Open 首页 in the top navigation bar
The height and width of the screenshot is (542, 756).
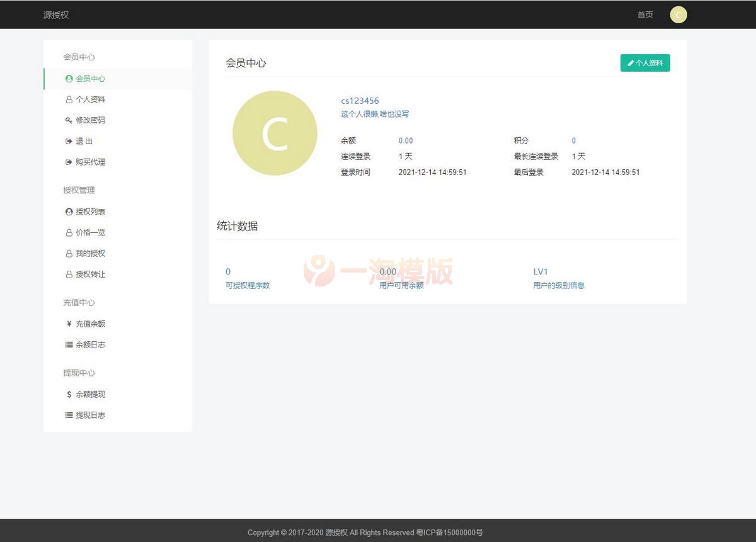[644, 14]
